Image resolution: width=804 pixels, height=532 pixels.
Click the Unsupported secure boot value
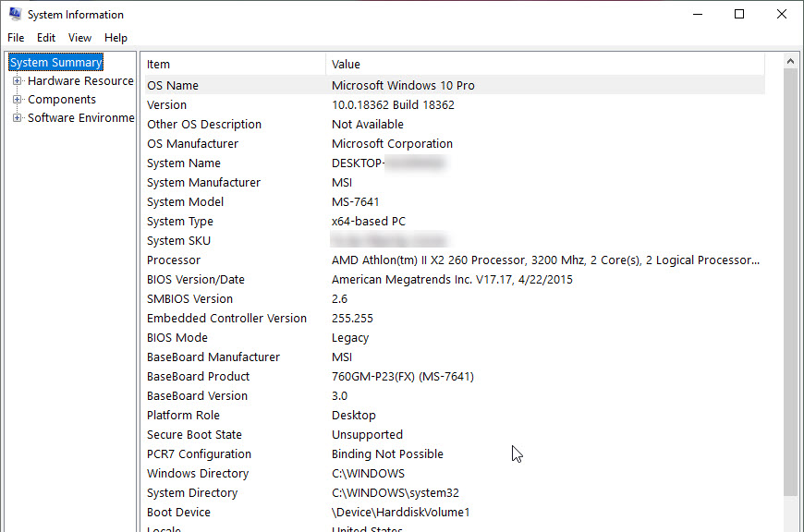pos(367,435)
